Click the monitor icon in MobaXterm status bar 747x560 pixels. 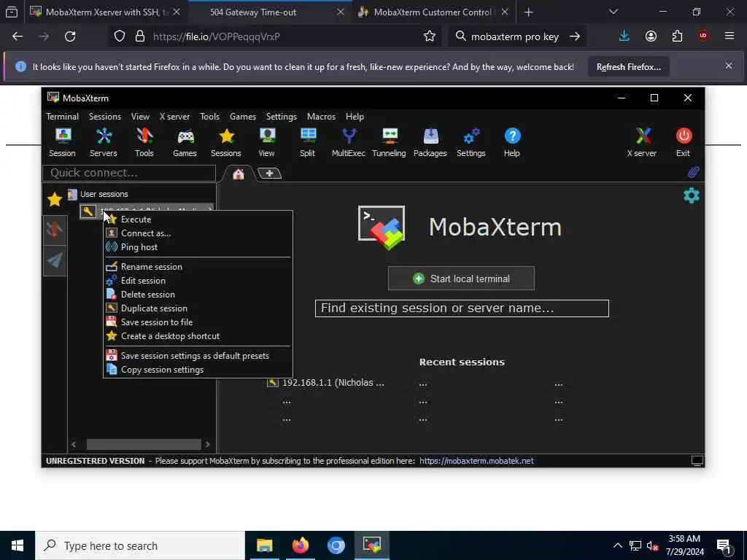697,461
